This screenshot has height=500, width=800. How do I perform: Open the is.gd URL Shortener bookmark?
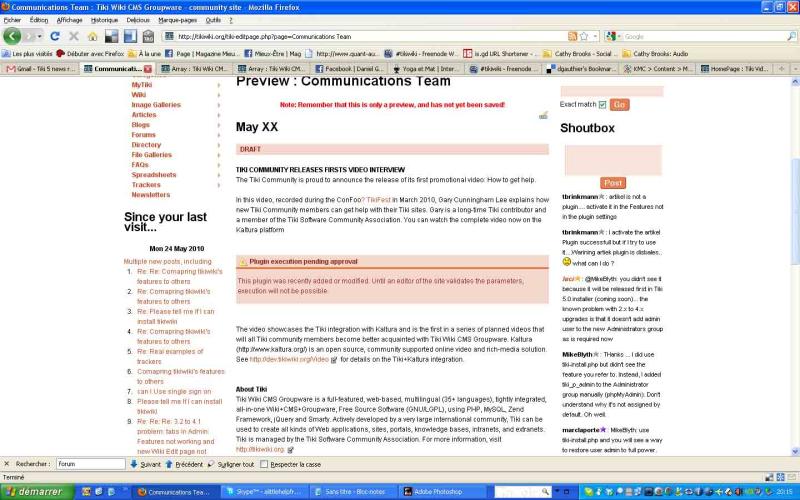point(499,54)
